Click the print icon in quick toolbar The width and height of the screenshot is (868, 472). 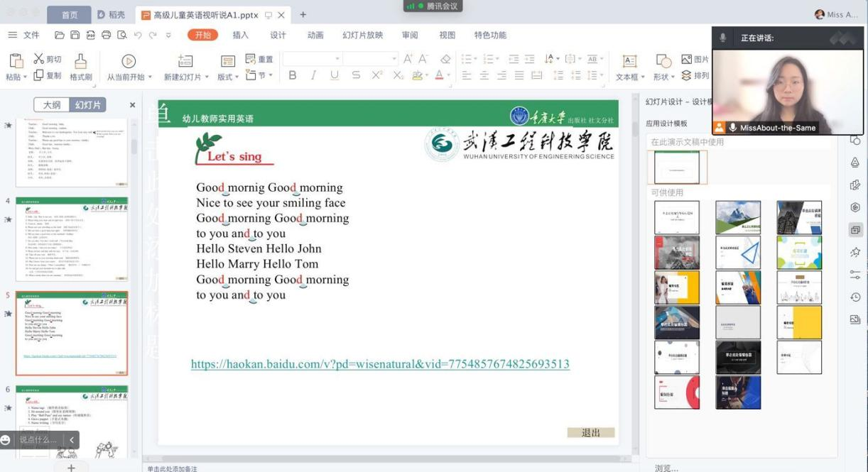(106, 35)
